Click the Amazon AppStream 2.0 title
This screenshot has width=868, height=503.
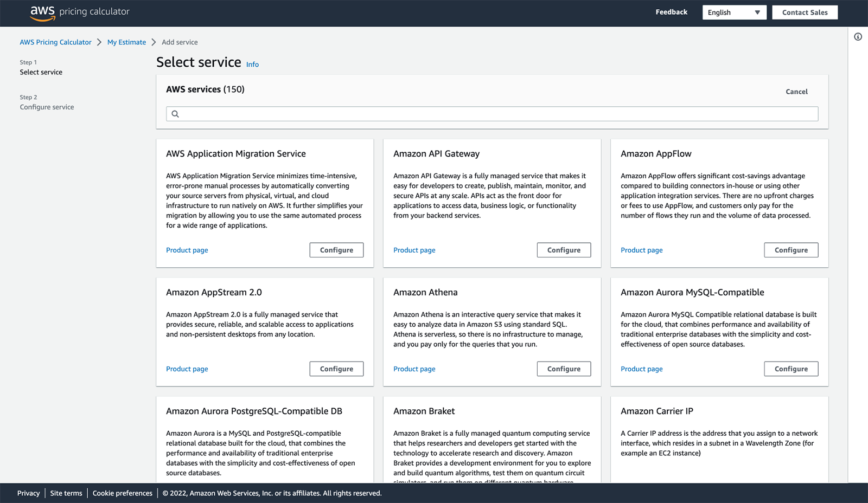214,293
